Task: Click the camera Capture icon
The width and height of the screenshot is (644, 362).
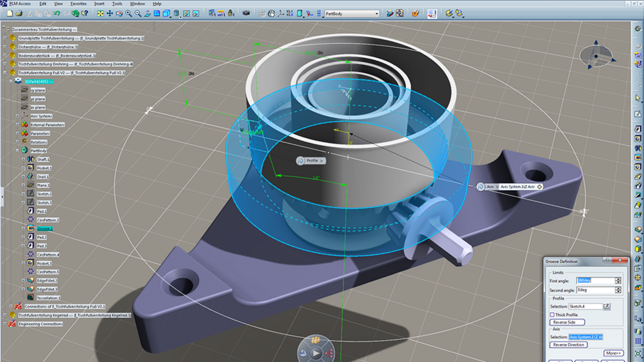Action: [246, 13]
